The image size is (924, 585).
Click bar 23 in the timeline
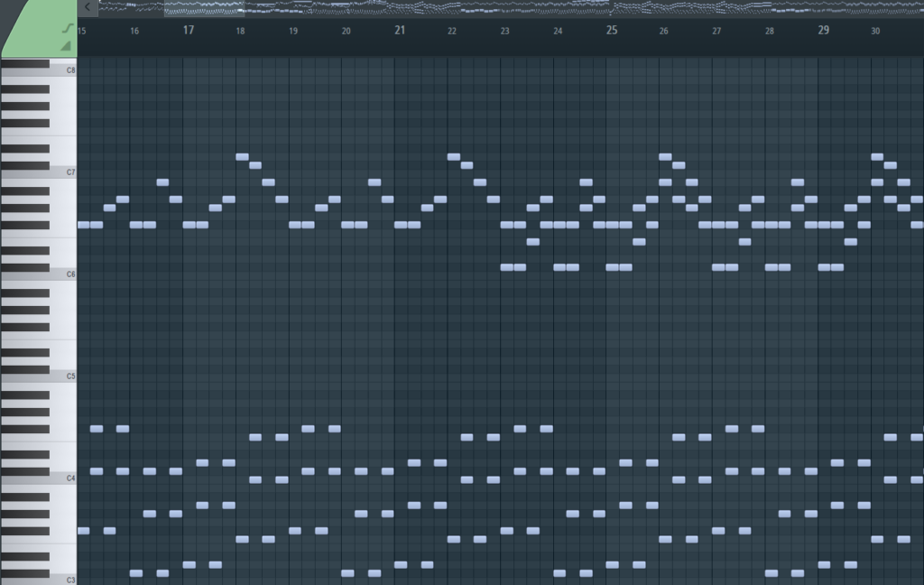(505, 32)
